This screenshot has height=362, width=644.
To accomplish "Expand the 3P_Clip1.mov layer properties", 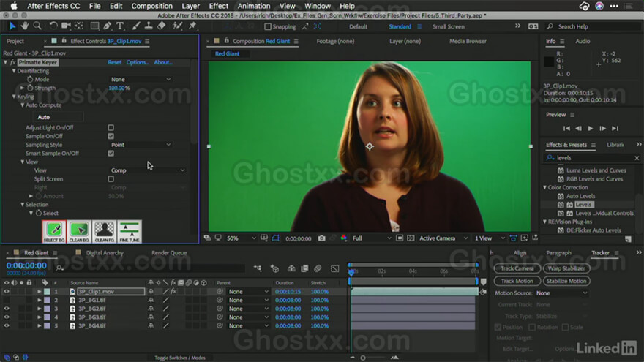I will coord(40,291).
